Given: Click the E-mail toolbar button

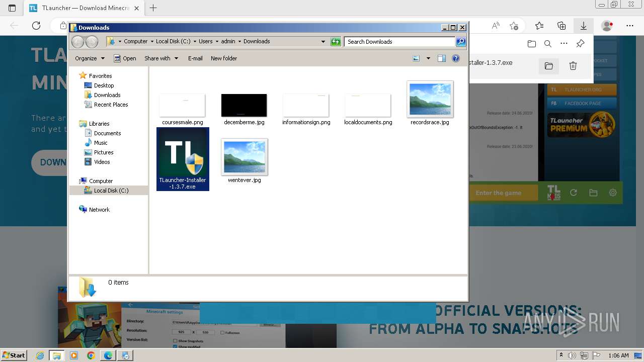Looking at the screenshot, I should pos(195,58).
